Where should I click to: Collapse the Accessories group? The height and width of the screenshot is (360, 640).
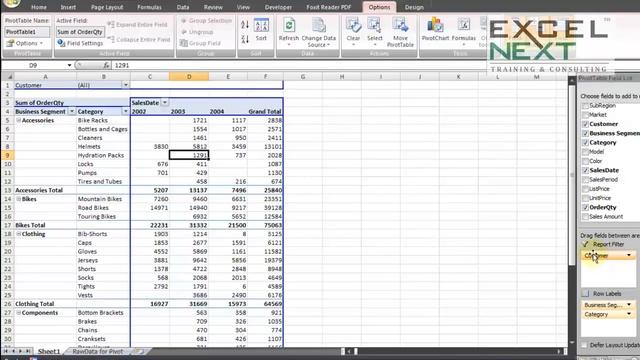click(x=18, y=120)
